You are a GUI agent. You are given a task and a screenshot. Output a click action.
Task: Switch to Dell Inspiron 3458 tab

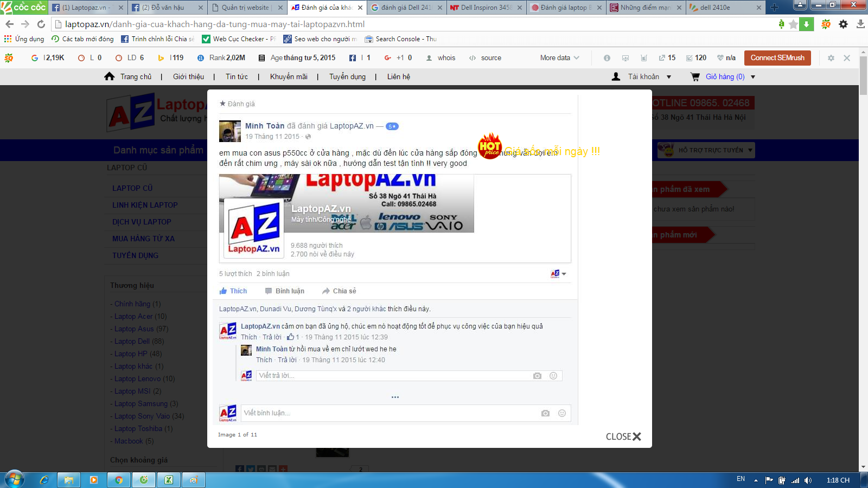coord(486,8)
